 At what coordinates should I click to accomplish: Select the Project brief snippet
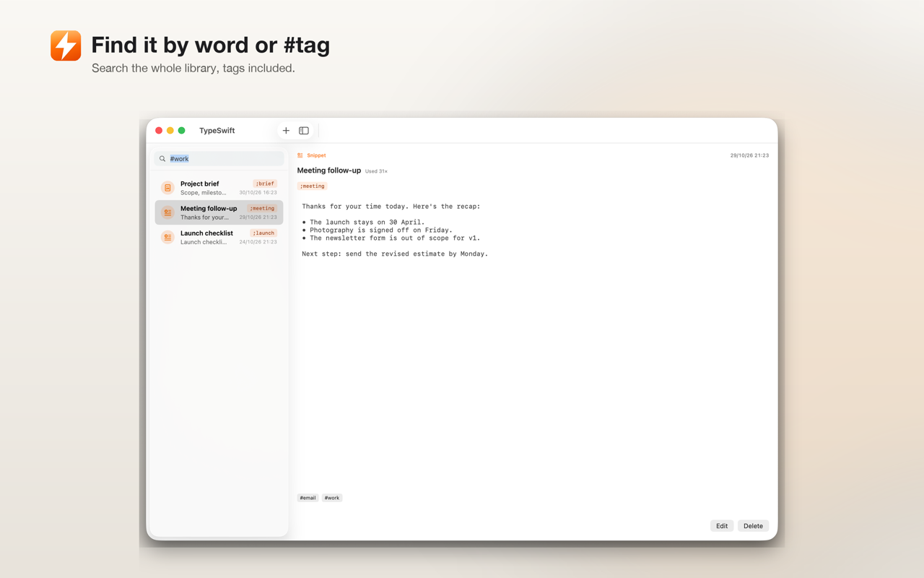pos(219,188)
